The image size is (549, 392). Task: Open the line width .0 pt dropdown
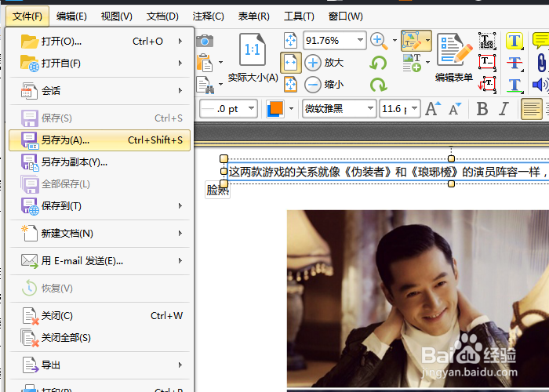[x=251, y=108]
